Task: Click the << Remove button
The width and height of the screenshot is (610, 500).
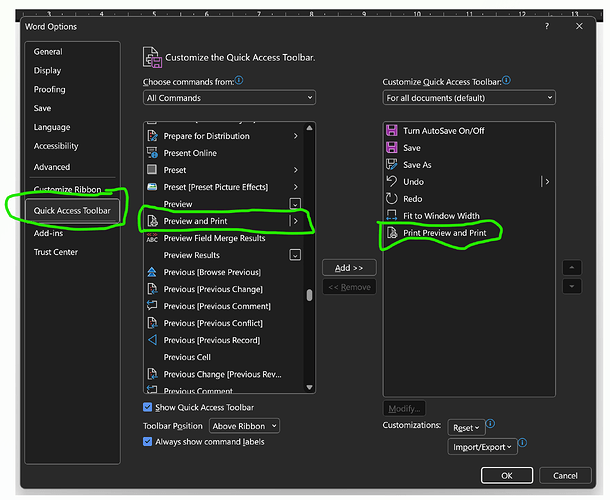Action: (349, 287)
